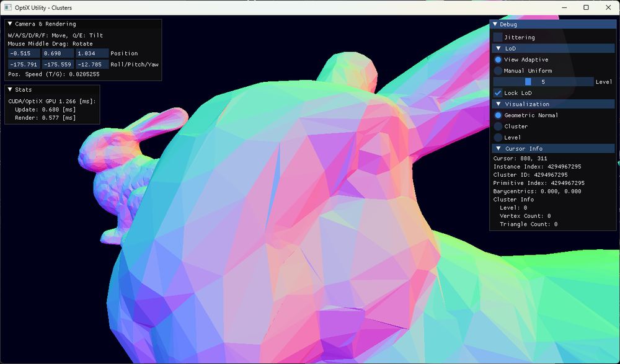Image resolution: width=620 pixels, height=364 pixels.
Task: Click 'Update: 0.680 [ms]' stat
Action: coord(45,110)
